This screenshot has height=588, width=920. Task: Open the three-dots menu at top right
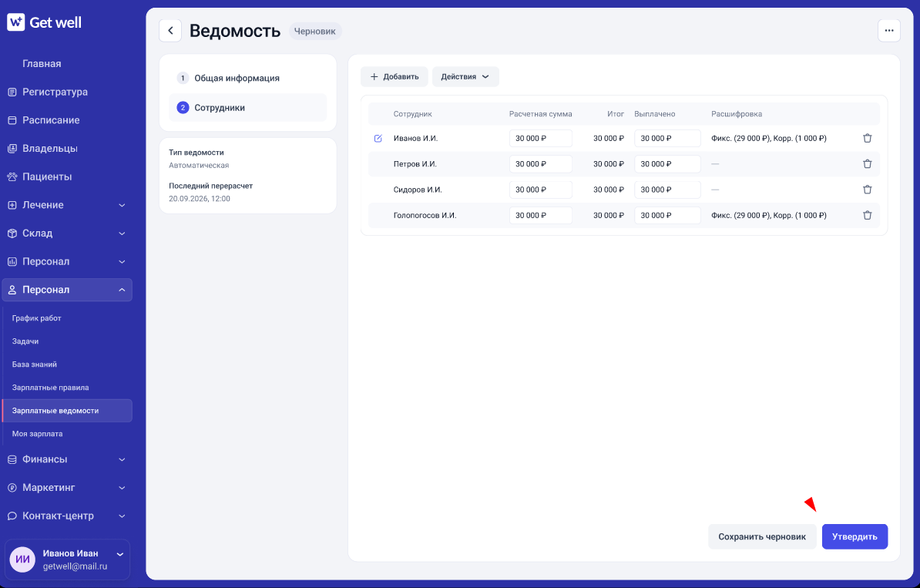tap(889, 31)
